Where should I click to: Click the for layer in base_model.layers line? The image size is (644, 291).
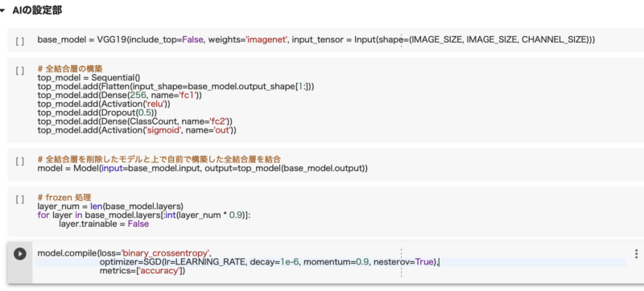click(x=143, y=215)
